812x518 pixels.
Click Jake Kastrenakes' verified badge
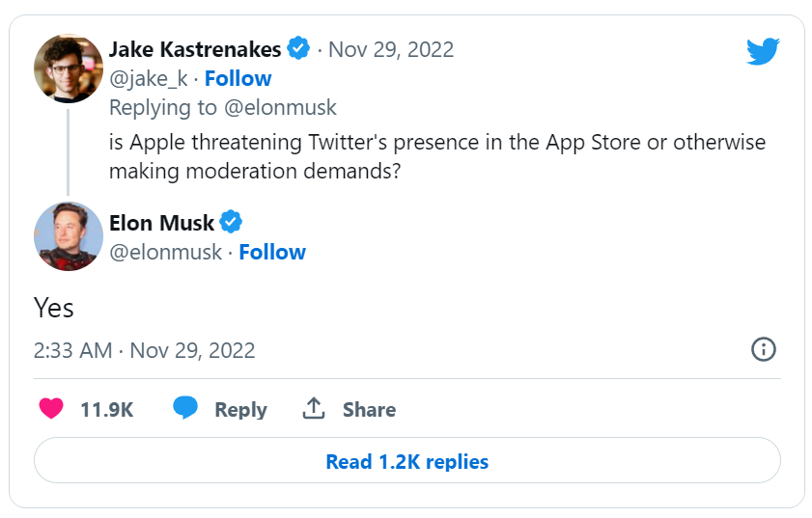click(299, 49)
